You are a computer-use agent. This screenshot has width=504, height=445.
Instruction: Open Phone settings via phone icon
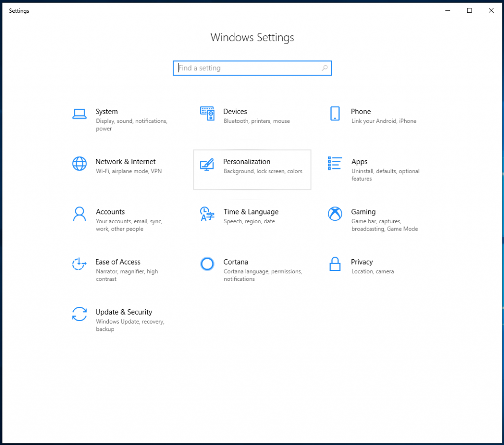pos(335,114)
